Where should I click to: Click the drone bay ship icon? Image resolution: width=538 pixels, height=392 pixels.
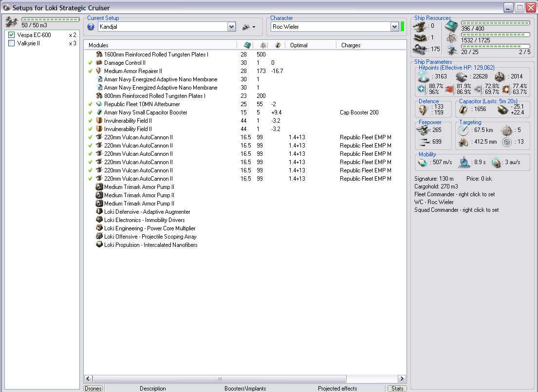[x=12, y=22]
